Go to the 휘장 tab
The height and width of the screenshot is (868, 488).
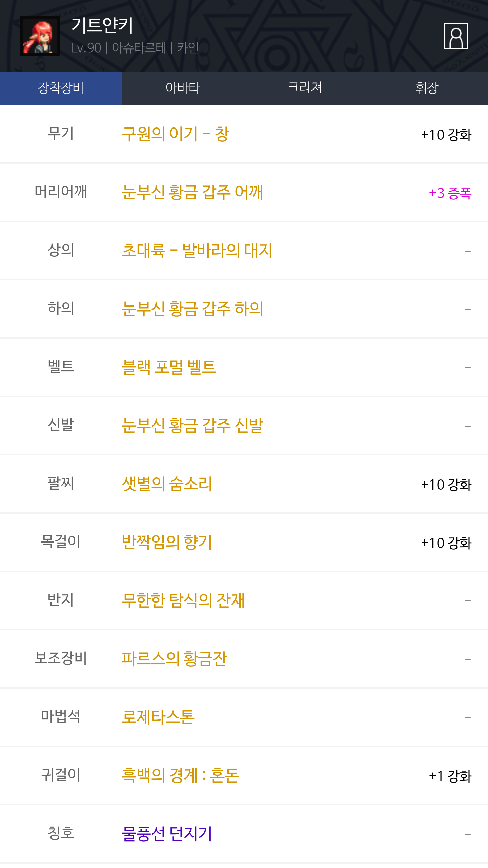pos(427,88)
